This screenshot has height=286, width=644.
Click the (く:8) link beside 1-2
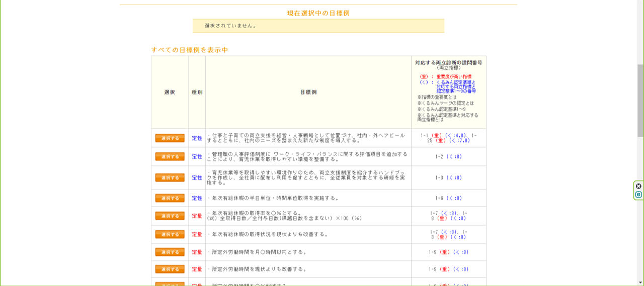[454, 157]
